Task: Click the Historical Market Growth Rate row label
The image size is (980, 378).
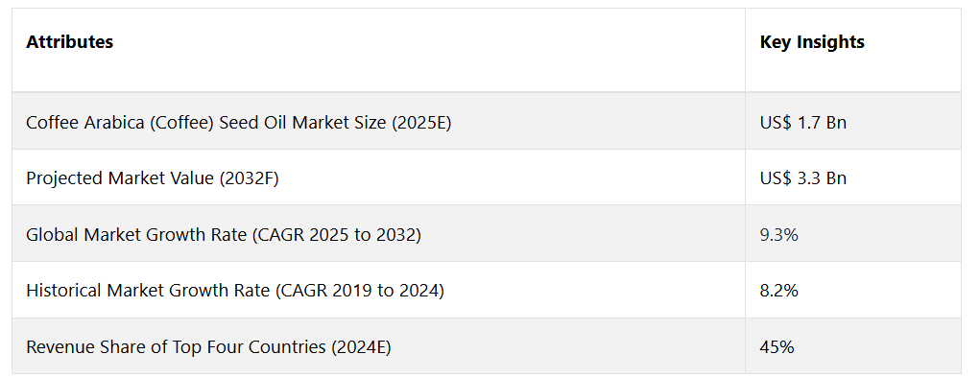Action: click(x=234, y=291)
